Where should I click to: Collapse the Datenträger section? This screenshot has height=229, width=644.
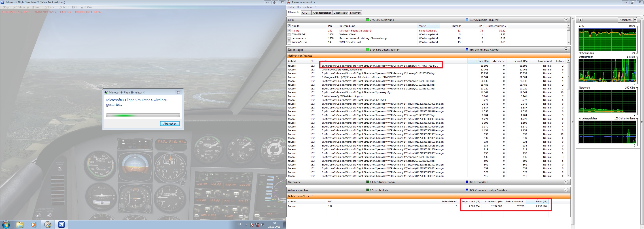coord(566,49)
